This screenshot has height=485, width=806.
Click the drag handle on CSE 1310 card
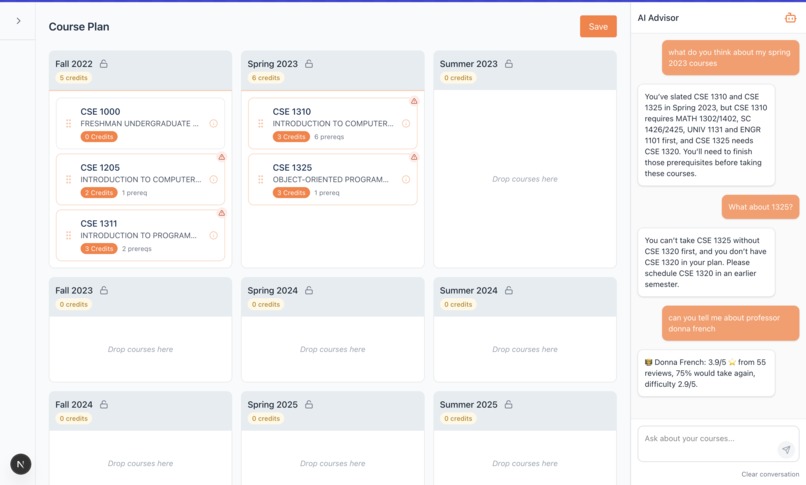261,123
